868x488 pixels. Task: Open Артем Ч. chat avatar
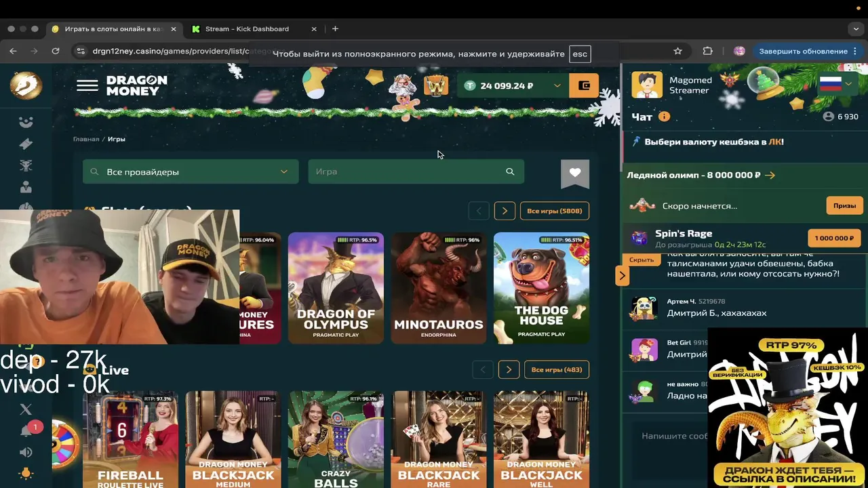(x=644, y=308)
